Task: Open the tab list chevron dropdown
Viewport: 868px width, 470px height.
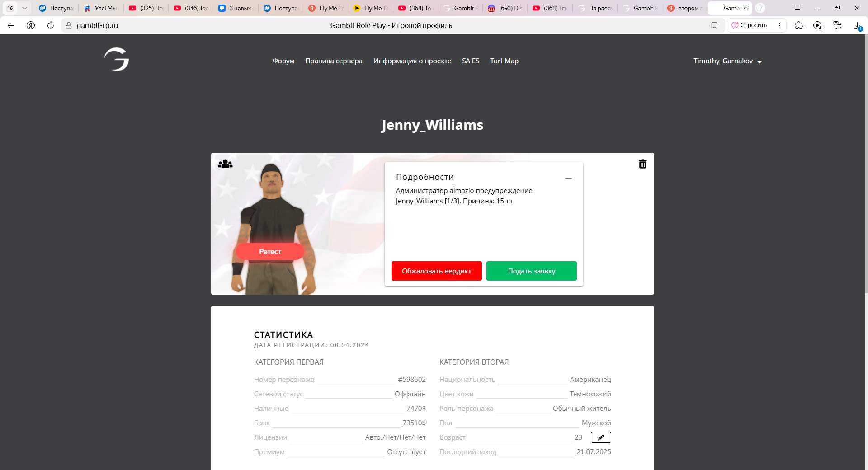Action: [24, 8]
